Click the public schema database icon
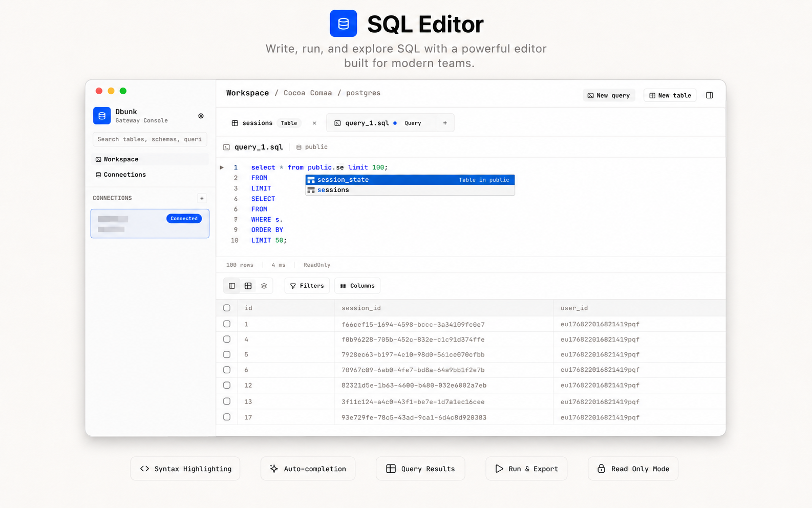Viewport: 812px width, 508px height. coord(299,147)
